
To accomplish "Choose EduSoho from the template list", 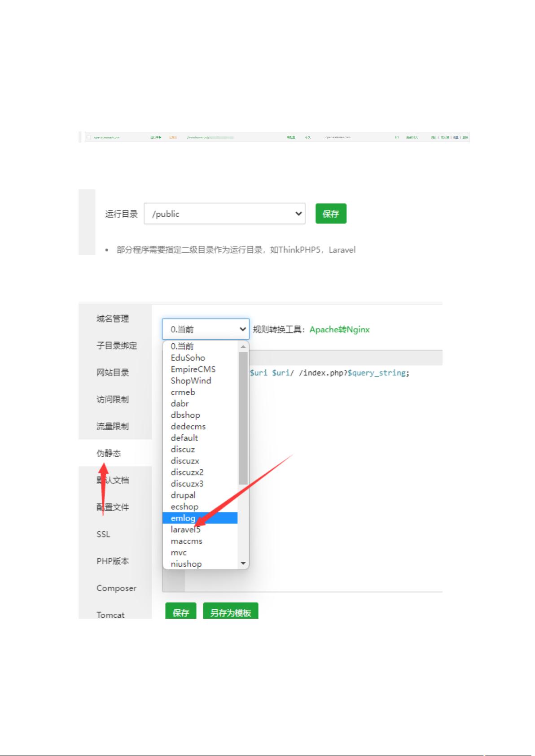I will 200,358.
